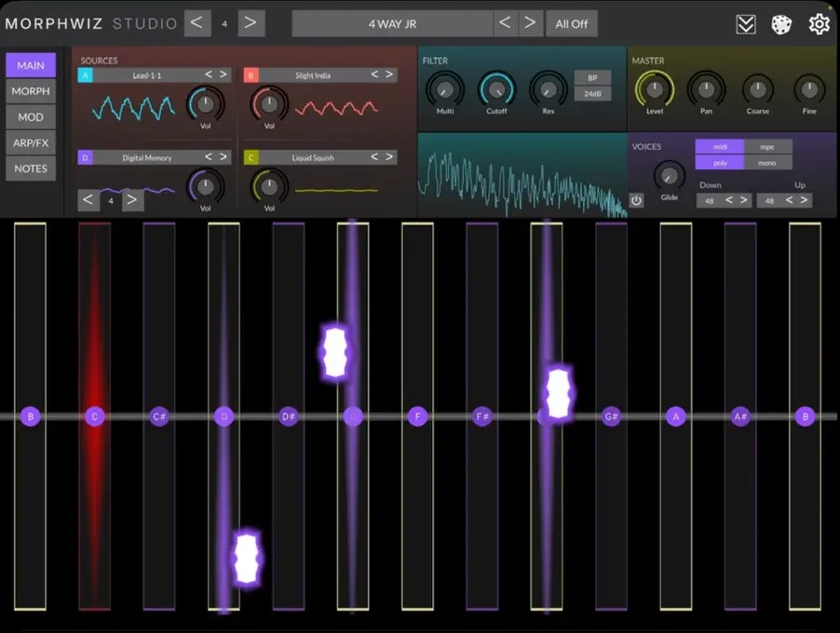
Task: Switch to the MORPH tab
Action: (x=31, y=91)
